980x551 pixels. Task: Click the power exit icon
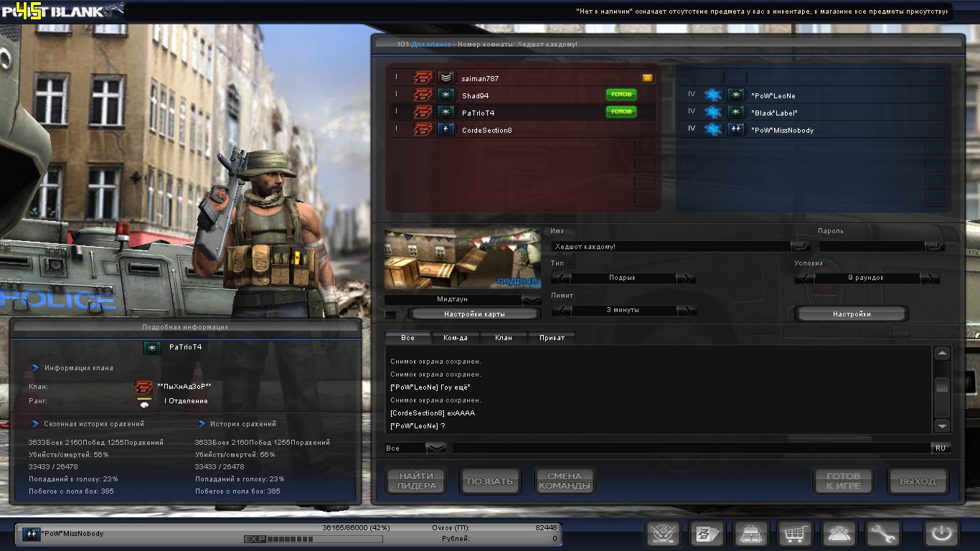click(x=941, y=534)
